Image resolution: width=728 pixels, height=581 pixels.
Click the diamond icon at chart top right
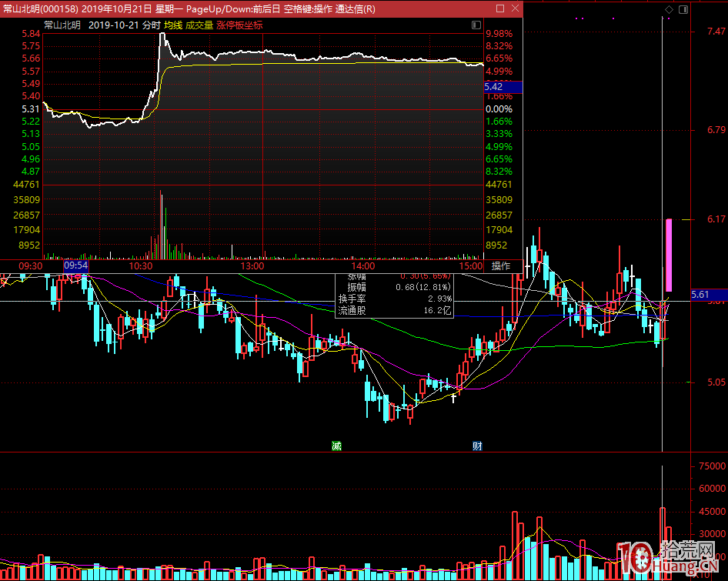[x=669, y=9]
